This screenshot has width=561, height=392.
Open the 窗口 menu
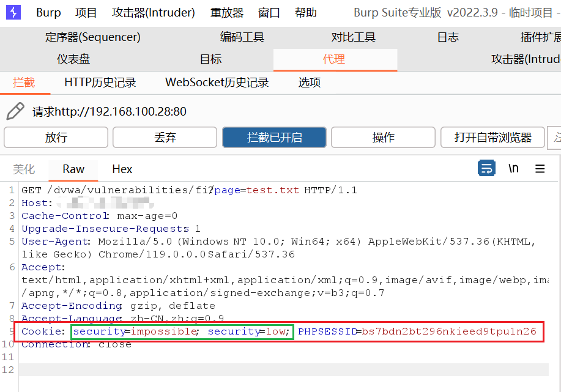[269, 12]
